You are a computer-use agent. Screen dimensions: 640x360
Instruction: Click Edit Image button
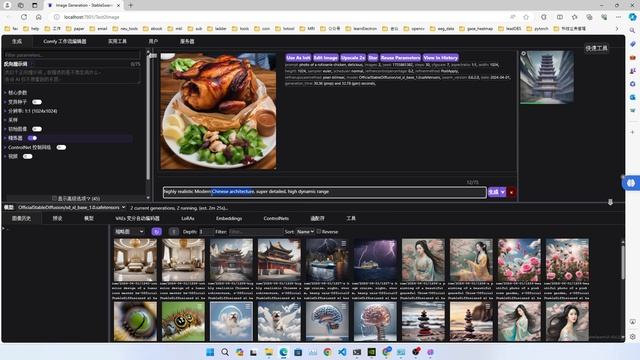pyautogui.click(x=325, y=58)
